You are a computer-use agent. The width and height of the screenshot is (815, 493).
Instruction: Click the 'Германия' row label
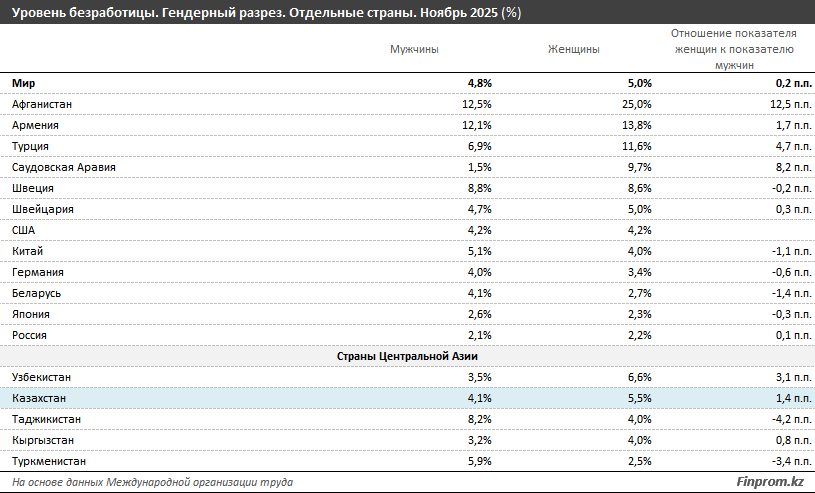point(37,273)
